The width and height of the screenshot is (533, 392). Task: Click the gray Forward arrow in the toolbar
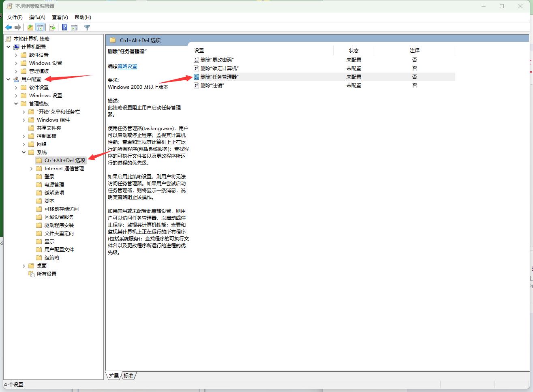(x=18, y=28)
